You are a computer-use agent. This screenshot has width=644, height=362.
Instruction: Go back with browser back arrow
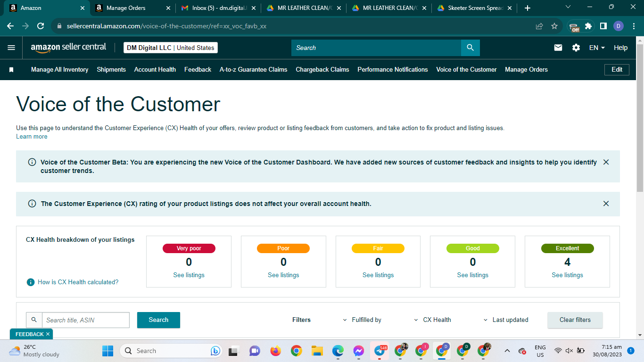click(x=11, y=26)
